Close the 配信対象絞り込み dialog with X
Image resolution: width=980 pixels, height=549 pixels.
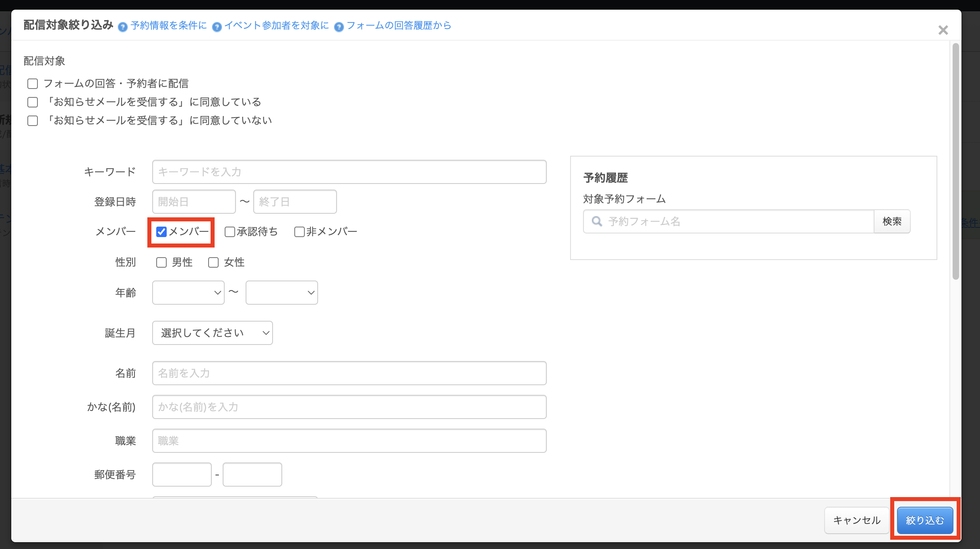(943, 30)
